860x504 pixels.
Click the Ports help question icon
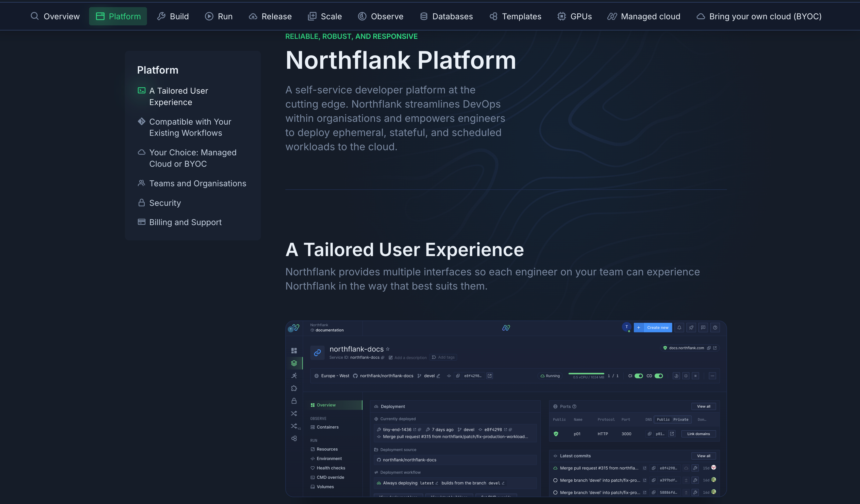tap(574, 406)
